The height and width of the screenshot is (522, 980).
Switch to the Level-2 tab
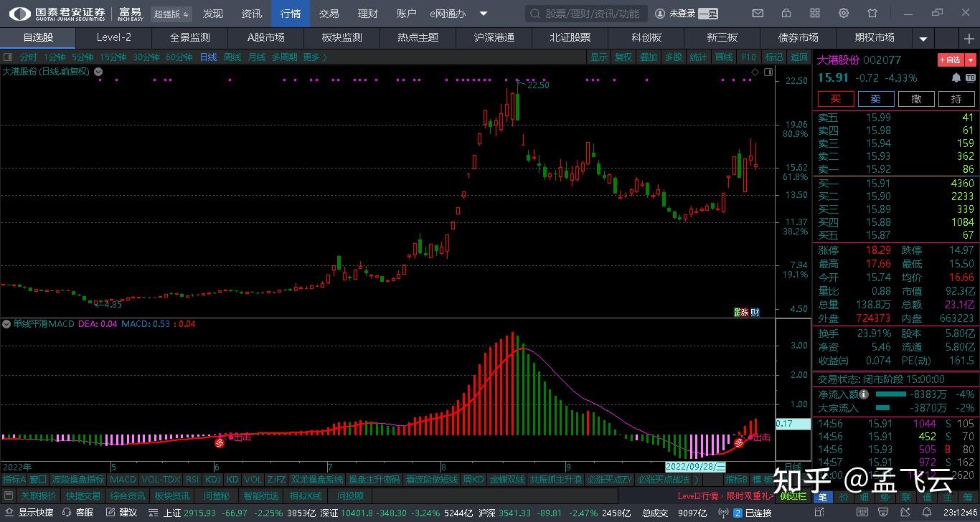pos(114,37)
